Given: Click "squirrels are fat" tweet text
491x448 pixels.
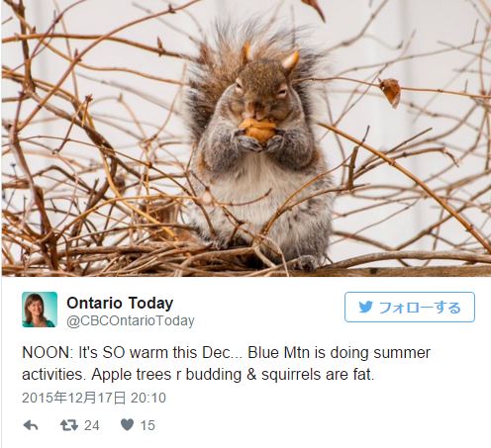Looking at the screenshot, I should tap(318, 375).
